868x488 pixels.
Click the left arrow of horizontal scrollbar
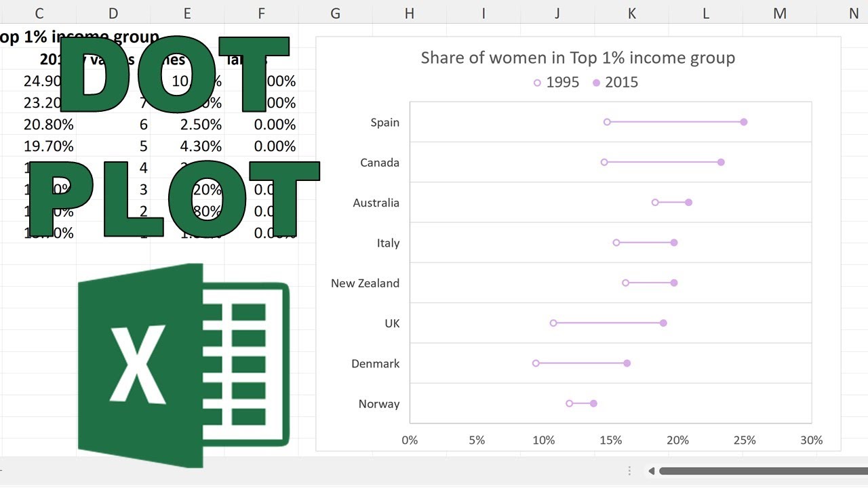[651, 471]
